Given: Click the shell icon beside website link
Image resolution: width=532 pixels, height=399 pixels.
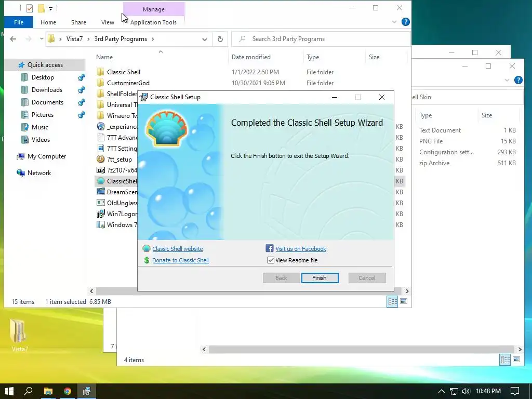Looking at the screenshot, I should (146, 249).
